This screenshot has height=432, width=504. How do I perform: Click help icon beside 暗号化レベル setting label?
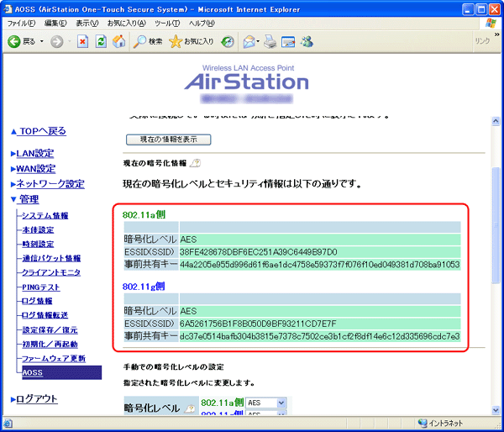[190, 408]
